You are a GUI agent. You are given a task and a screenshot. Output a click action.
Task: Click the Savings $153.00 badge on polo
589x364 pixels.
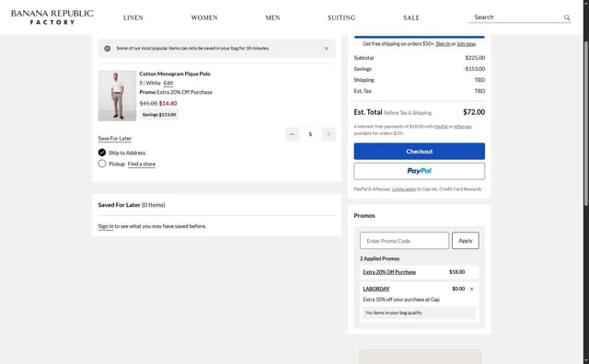[159, 115]
